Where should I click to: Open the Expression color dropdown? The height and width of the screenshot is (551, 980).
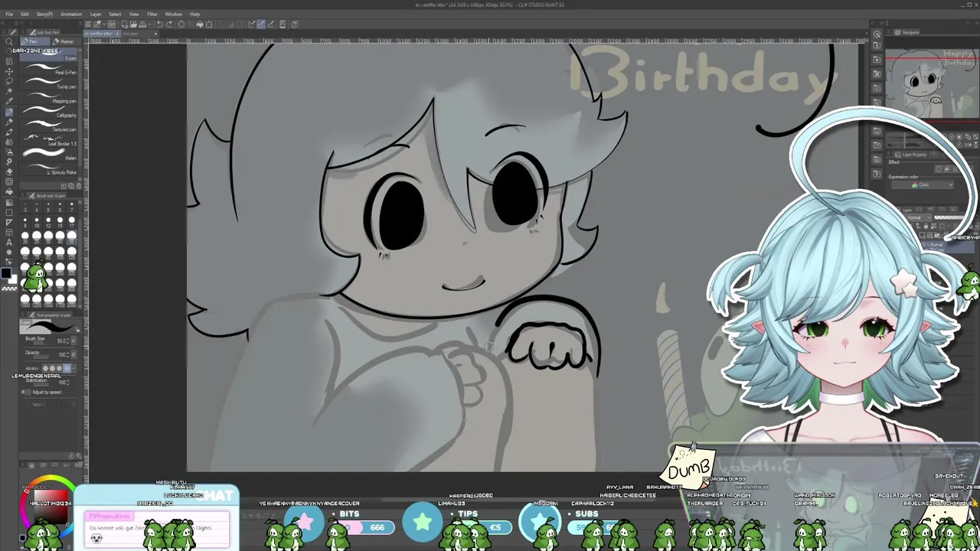pyautogui.click(x=924, y=185)
